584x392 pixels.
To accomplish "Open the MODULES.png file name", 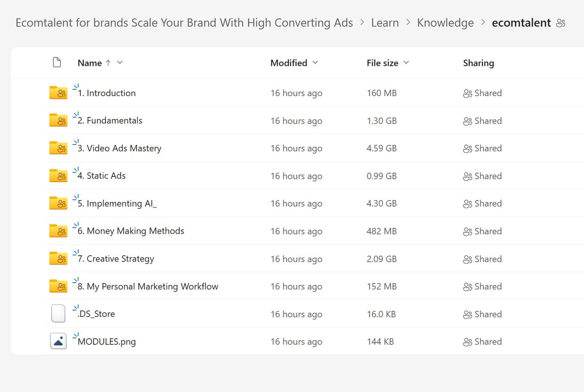I will coord(107,342).
